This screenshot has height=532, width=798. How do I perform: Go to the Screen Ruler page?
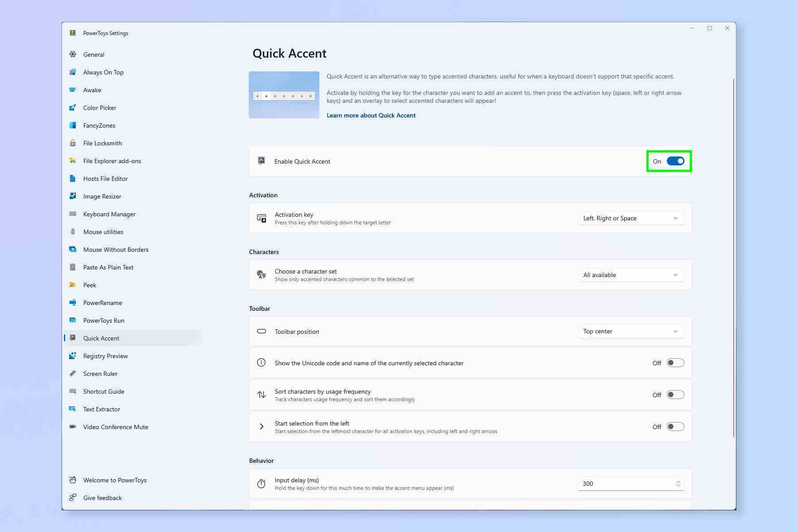click(133, 374)
